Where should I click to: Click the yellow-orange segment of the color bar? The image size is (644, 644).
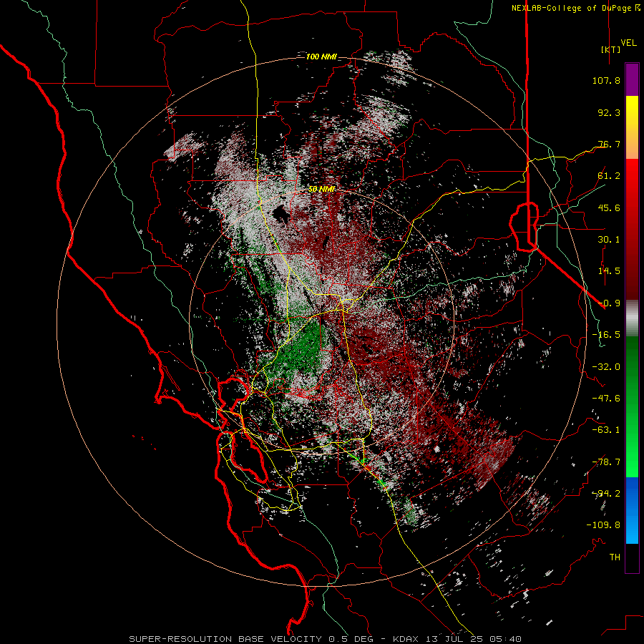632,127
